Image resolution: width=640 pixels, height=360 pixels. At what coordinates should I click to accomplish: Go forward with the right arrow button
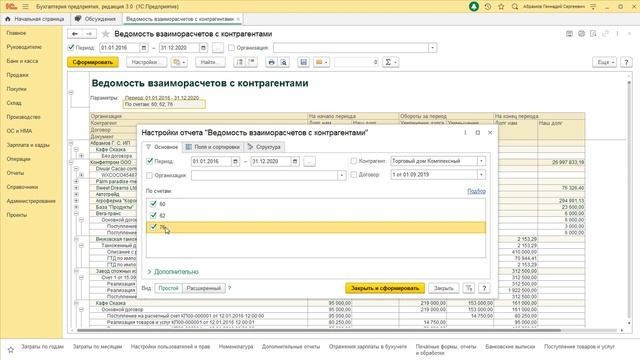89,34
